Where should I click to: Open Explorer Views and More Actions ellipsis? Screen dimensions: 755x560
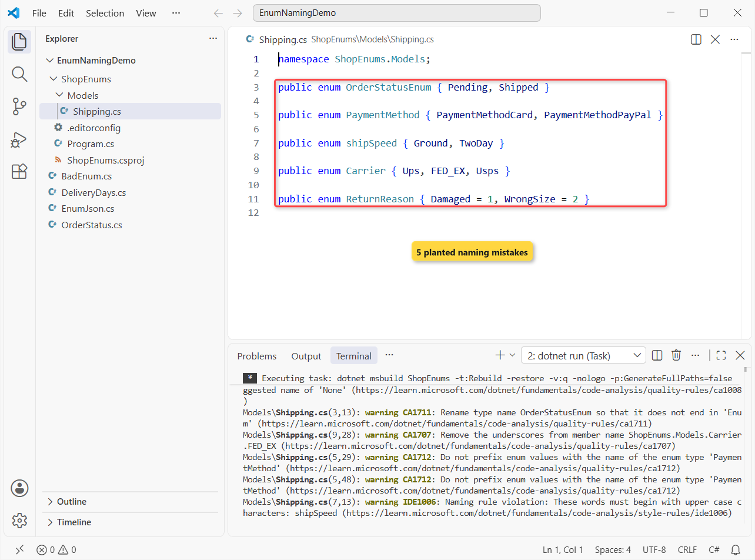[213, 39]
